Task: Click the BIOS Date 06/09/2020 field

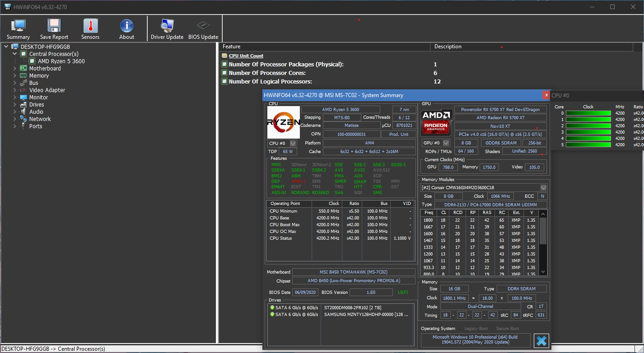Action: click(x=305, y=293)
